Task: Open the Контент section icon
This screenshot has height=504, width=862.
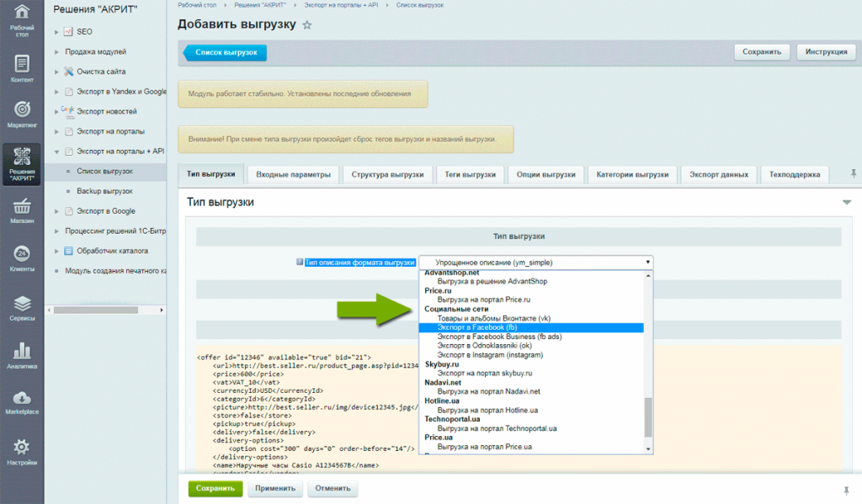Action: tap(22, 67)
